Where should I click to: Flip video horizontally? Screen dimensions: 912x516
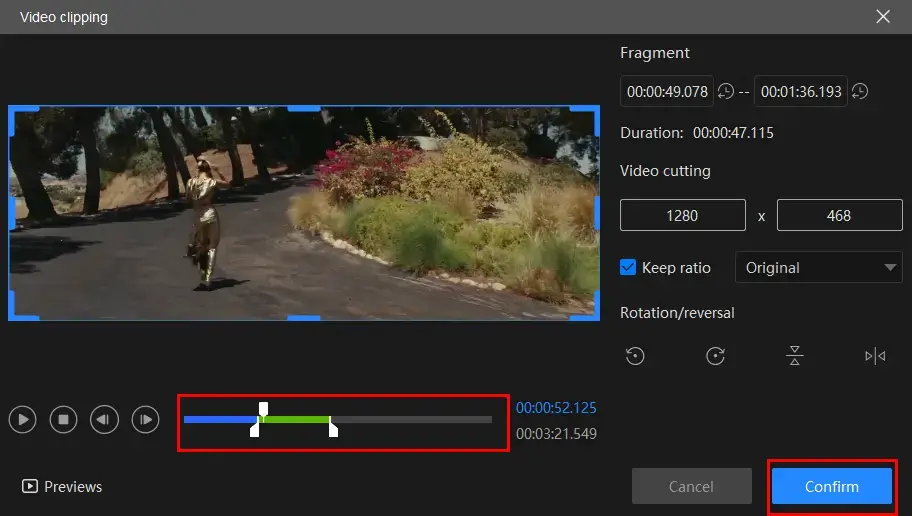(875, 356)
